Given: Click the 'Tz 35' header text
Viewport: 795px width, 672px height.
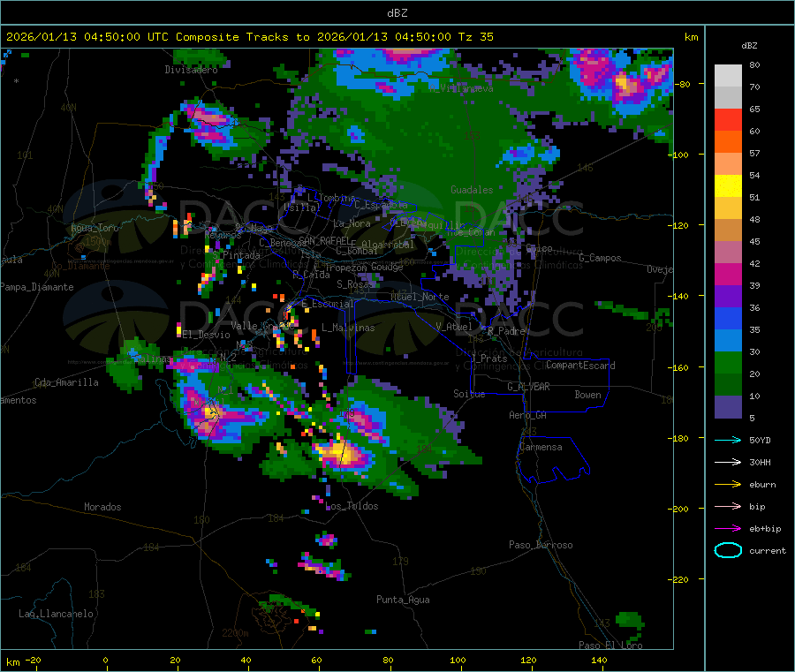Looking at the screenshot, I should pos(475,37).
